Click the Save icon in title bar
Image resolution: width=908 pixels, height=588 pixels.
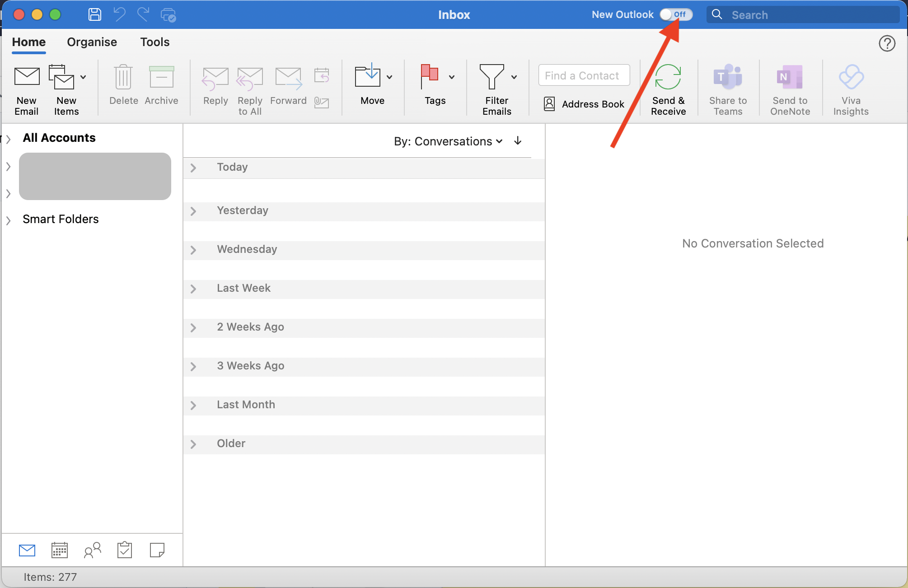95,15
